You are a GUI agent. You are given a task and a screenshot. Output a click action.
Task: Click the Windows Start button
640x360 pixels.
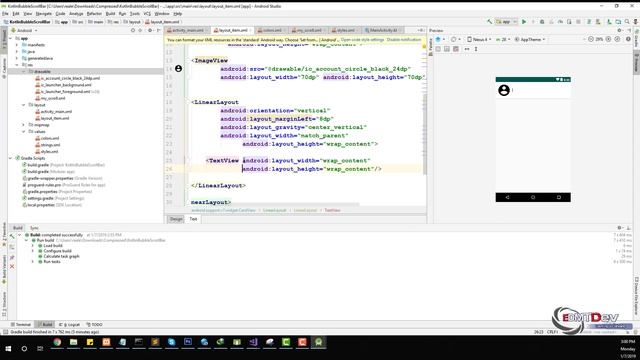coord(8,348)
